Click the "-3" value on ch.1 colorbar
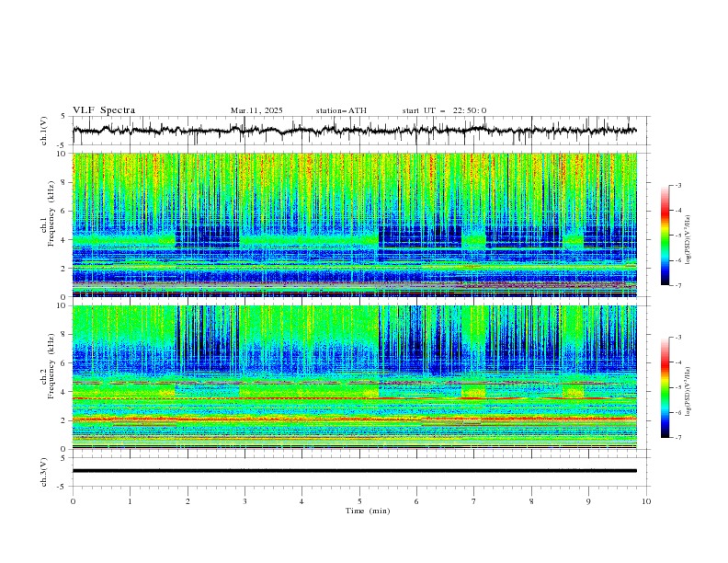728x563 pixels. click(678, 185)
